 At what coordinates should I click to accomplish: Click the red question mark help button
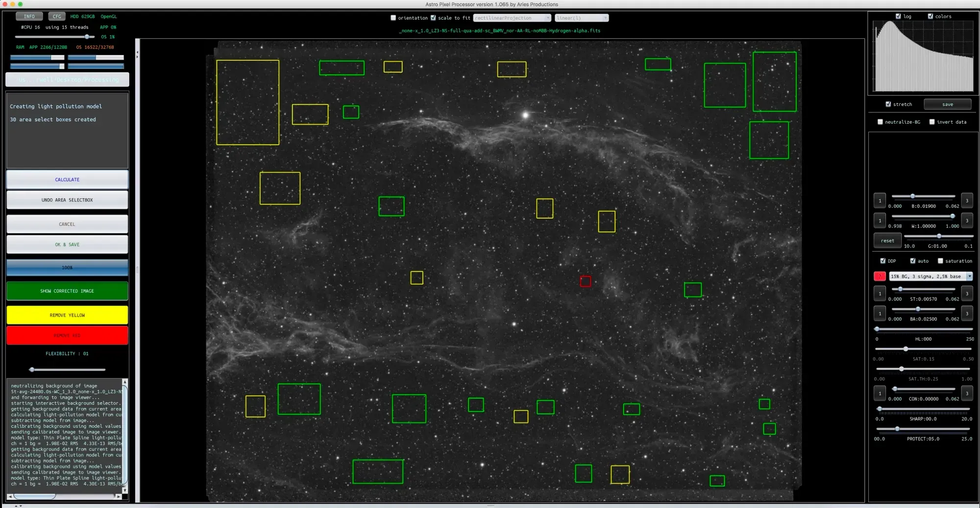tap(880, 277)
